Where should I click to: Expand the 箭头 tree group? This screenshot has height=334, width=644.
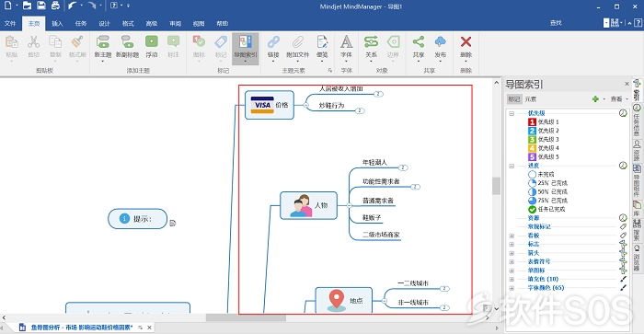point(512,253)
